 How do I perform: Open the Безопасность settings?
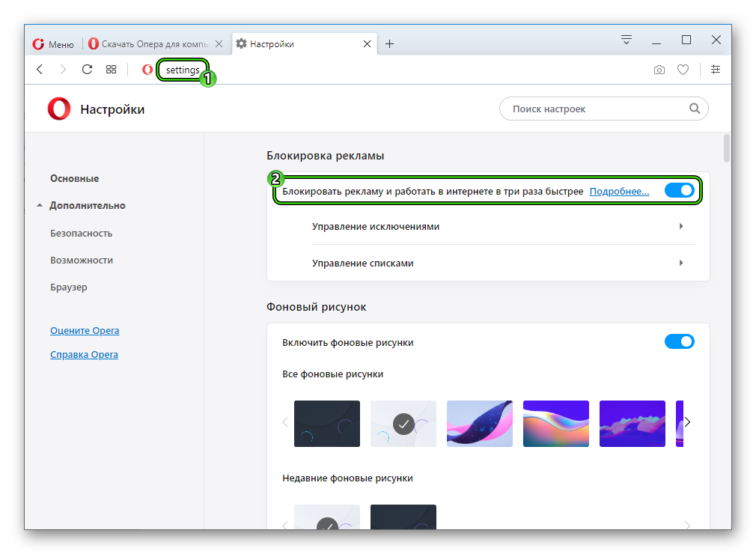[81, 234]
